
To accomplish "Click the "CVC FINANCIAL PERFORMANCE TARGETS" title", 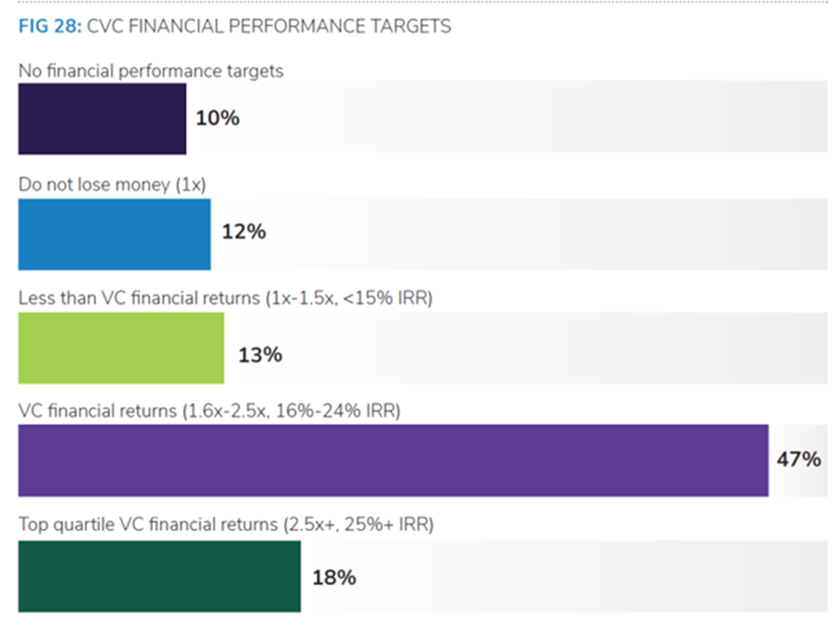I will tap(269, 26).
